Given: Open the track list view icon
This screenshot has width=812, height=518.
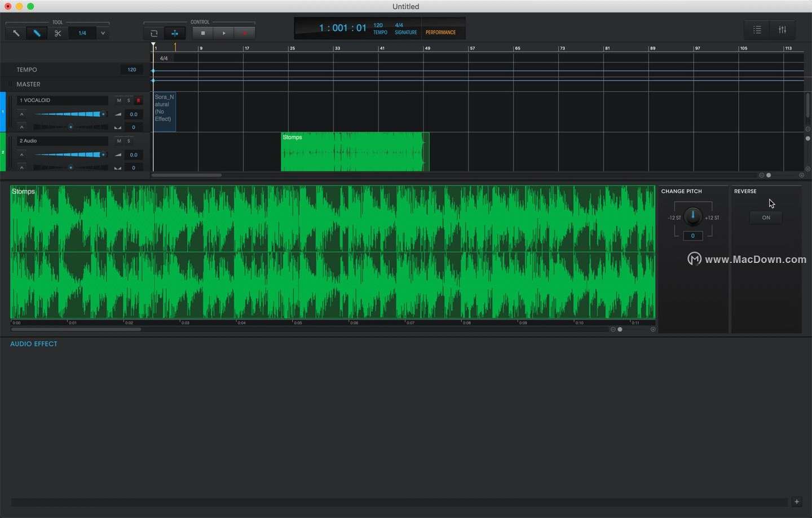Looking at the screenshot, I should pos(757,30).
